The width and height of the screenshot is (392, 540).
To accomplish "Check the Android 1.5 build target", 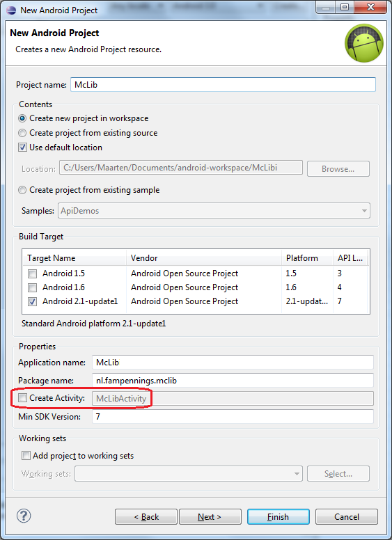I will [33, 273].
